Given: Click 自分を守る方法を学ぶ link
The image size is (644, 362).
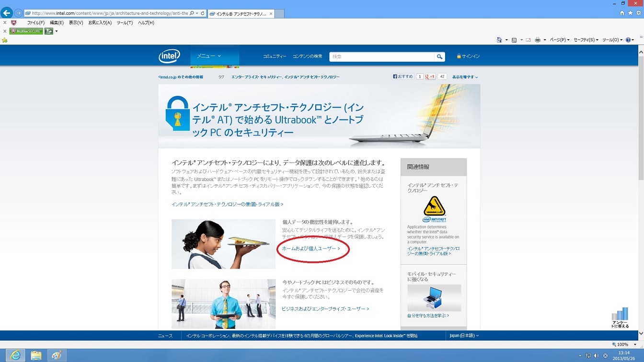Looking at the screenshot, I should point(428,316).
